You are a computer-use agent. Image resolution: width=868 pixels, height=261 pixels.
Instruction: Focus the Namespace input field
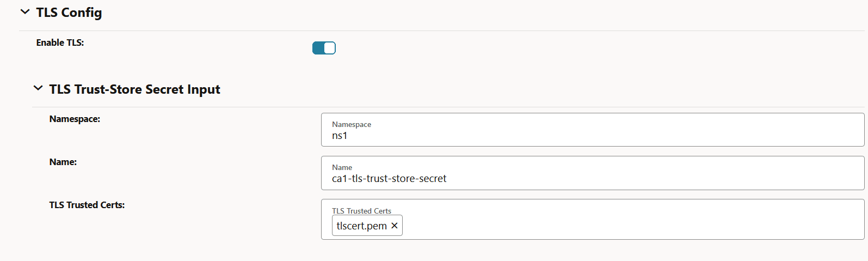pyautogui.click(x=592, y=136)
